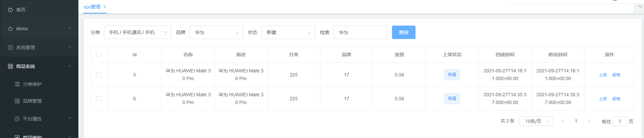Expand the 系统管理 sidebar menu
The image size is (644, 138).
(70, 47)
